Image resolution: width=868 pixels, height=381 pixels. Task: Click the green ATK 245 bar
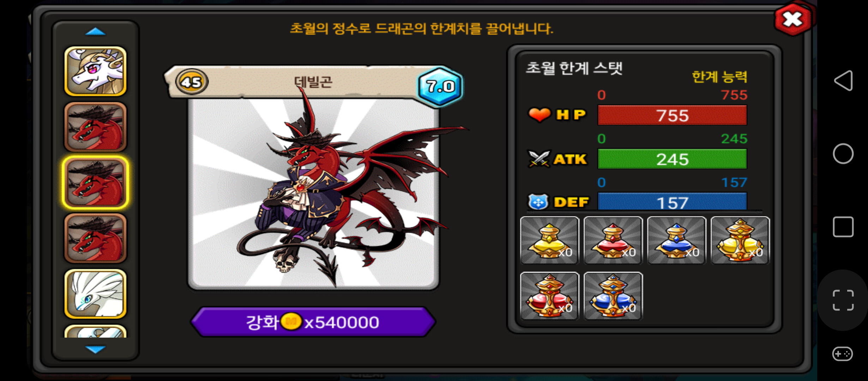[x=672, y=159]
